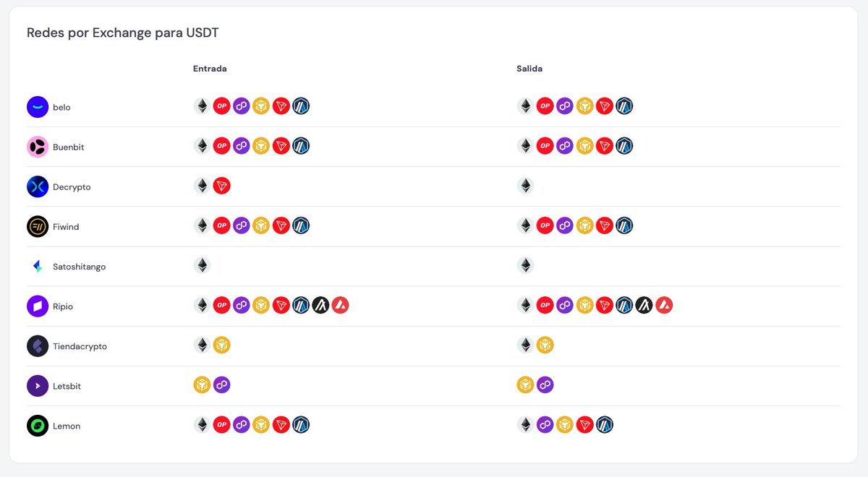Select the Tron icon in Lemon's Salida row

[584, 424]
